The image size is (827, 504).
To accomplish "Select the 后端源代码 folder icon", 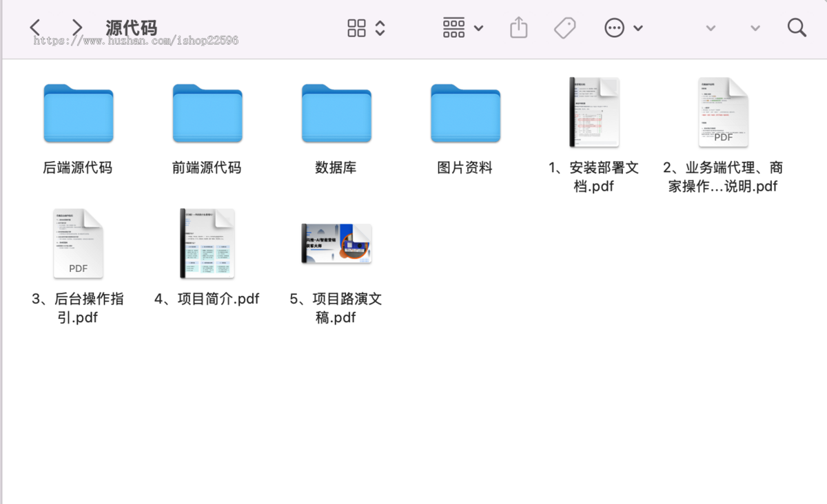I will click(78, 113).
